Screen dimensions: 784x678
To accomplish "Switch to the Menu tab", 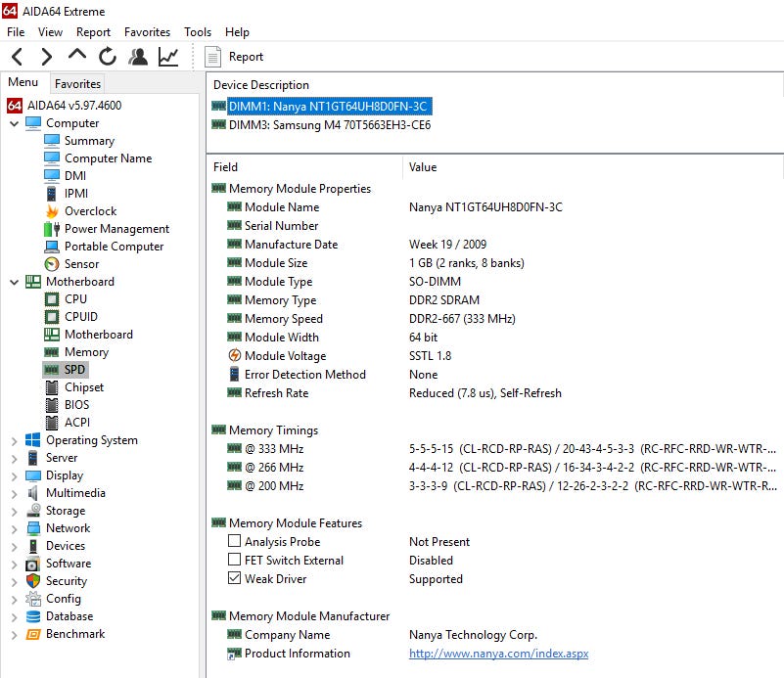I will (x=23, y=82).
